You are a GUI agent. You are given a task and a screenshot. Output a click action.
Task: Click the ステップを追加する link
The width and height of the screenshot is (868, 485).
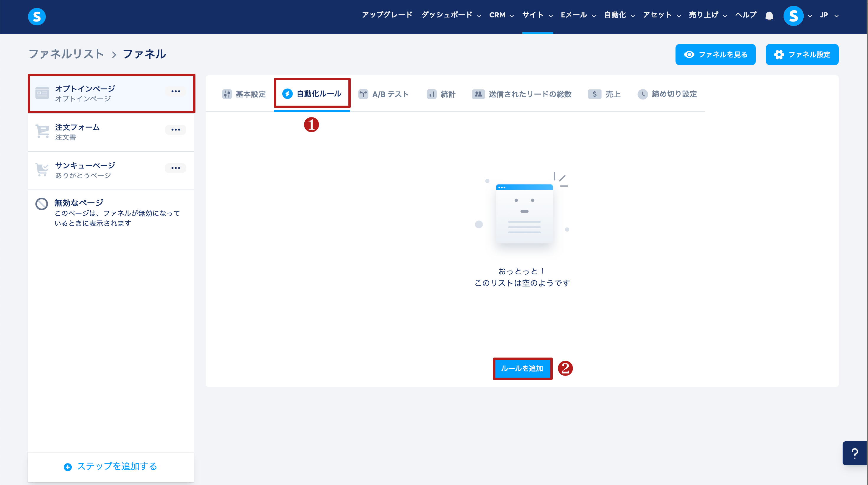110,466
